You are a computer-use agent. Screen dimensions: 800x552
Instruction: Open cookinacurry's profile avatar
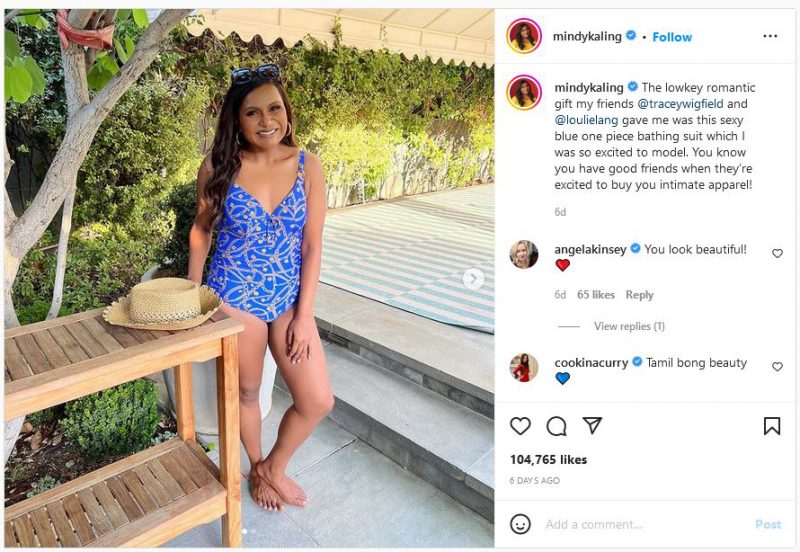524,368
